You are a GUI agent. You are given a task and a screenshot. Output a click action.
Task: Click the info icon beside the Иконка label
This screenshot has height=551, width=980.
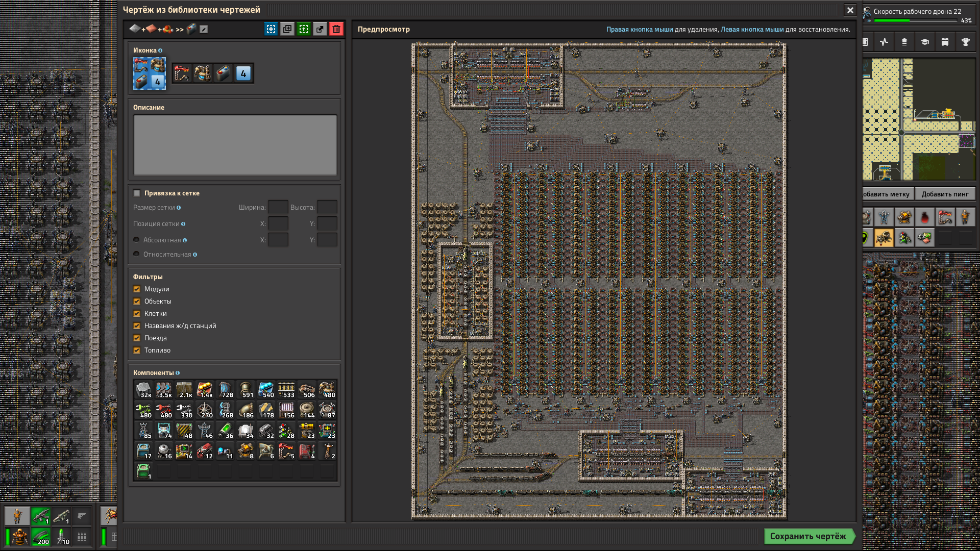[x=160, y=51]
